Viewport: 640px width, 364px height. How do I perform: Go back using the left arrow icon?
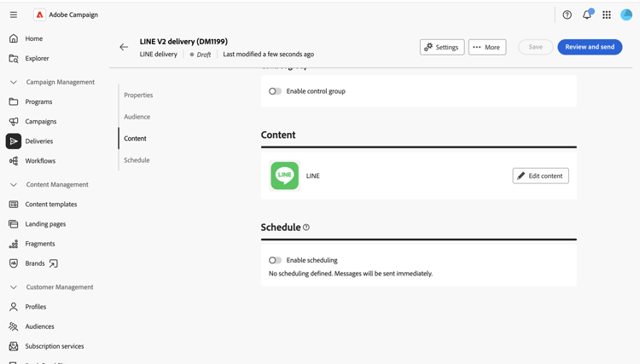(124, 47)
